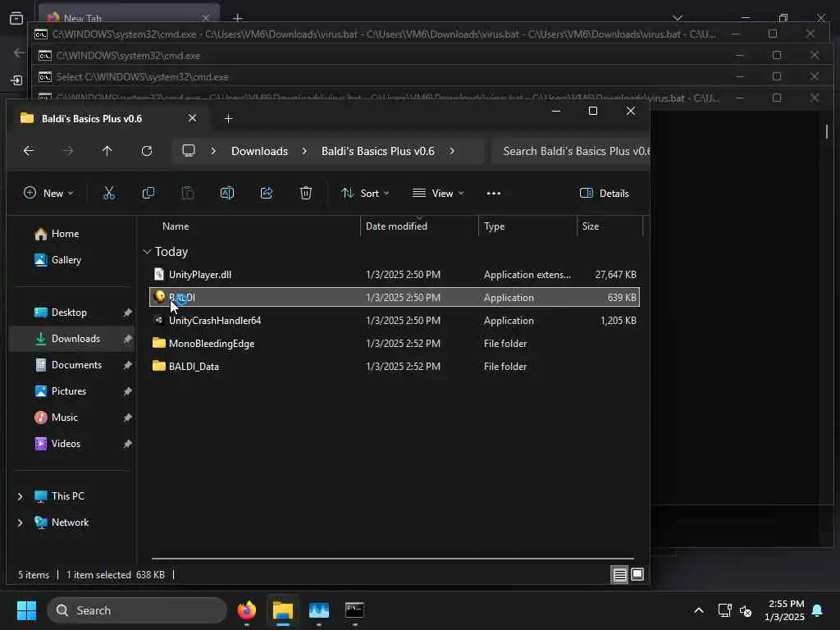Click the Cut scissors icon
840x630 pixels.
[x=109, y=194]
